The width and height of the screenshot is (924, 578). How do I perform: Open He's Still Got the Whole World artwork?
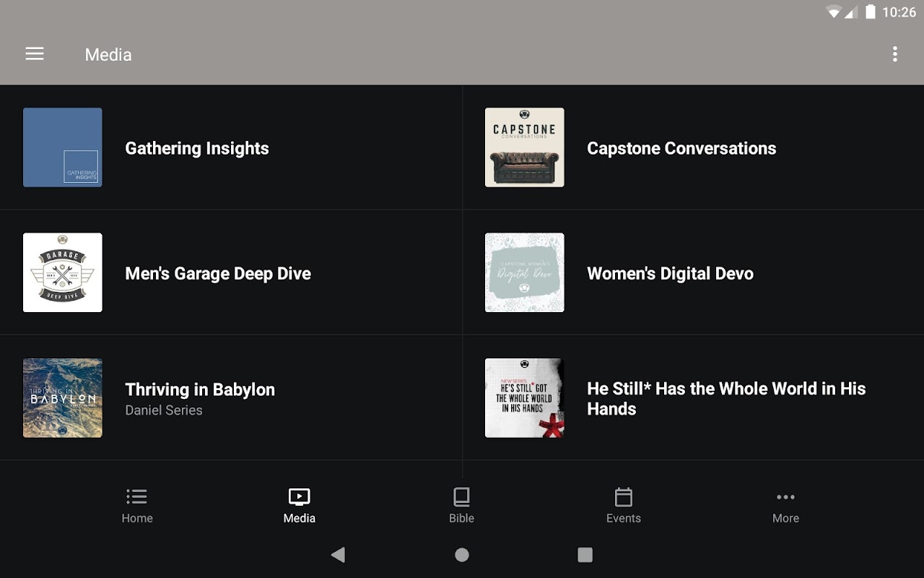click(525, 398)
